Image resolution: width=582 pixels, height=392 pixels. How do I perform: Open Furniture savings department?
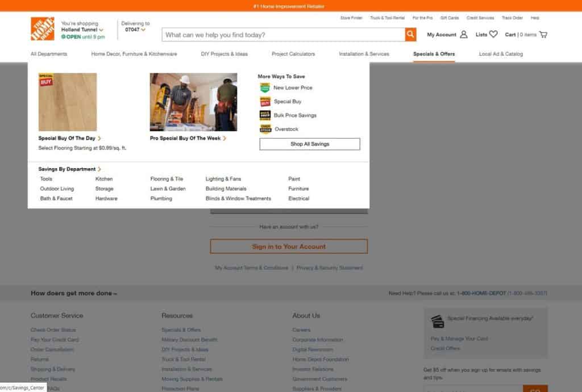point(299,189)
